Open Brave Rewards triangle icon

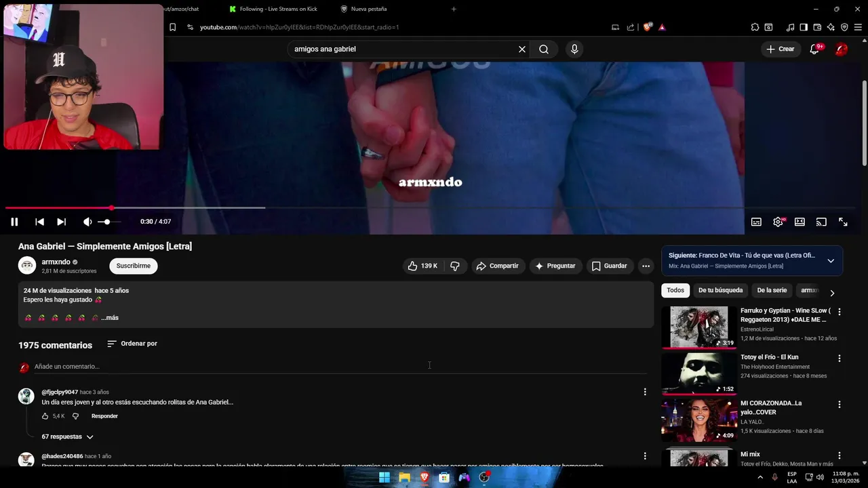click(662, 27)
